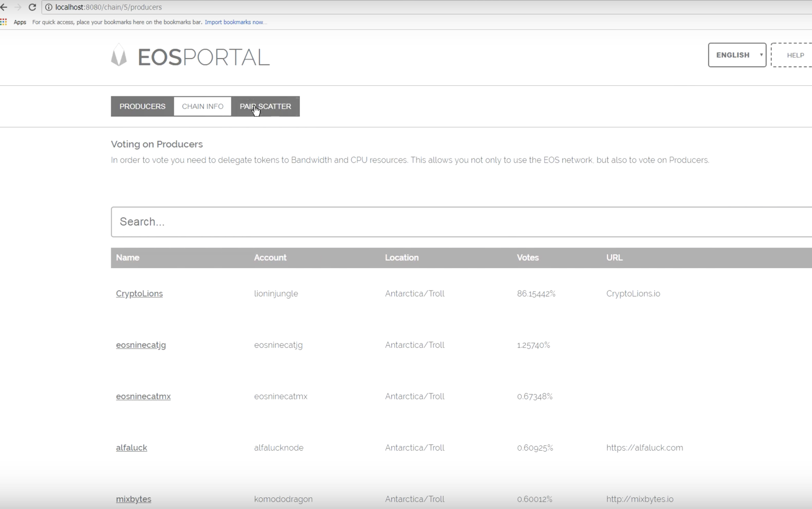Image resolution: width=812 pixels, height=509 pixels.
Task: Click the browser back arrow
Action: (4, 7)
